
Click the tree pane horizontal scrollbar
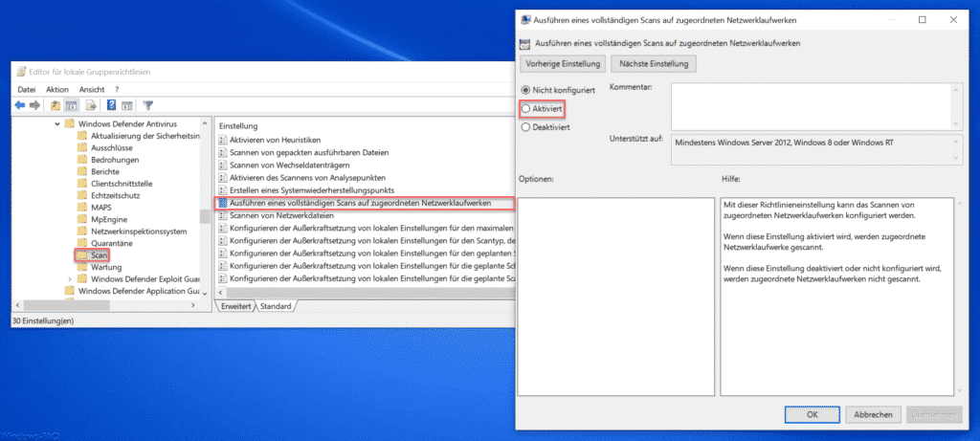point(106,305)
